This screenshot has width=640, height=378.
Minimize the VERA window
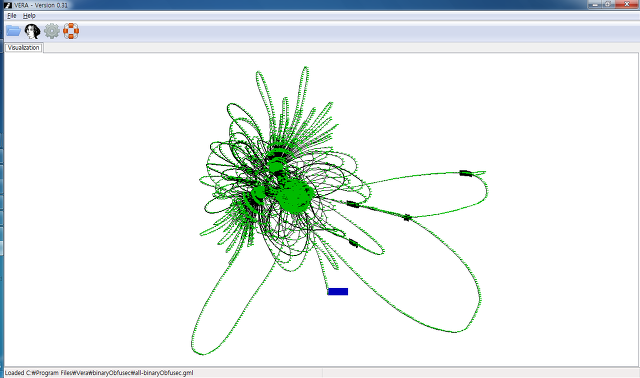(594, 4)
